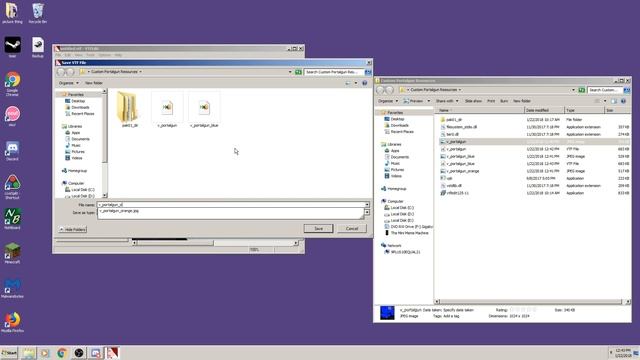Open Discord desktop shortcut
The width and height of the screenshot is (640, 360).
[x=12, y=150]
